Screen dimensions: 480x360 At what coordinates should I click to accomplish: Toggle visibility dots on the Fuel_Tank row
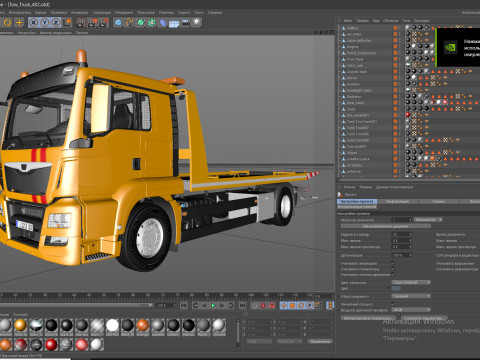point(400,59)
